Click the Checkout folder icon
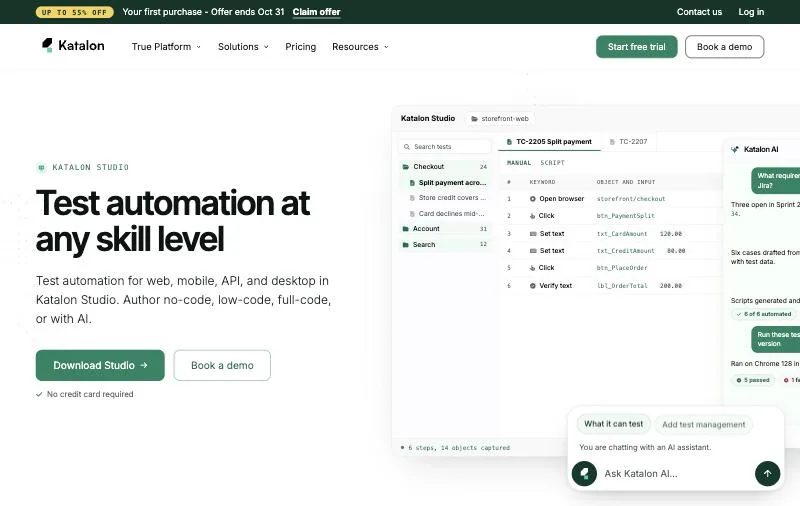The height and width of the screenshot is (506, 800). pyautogui.click(x=406, y=167)
